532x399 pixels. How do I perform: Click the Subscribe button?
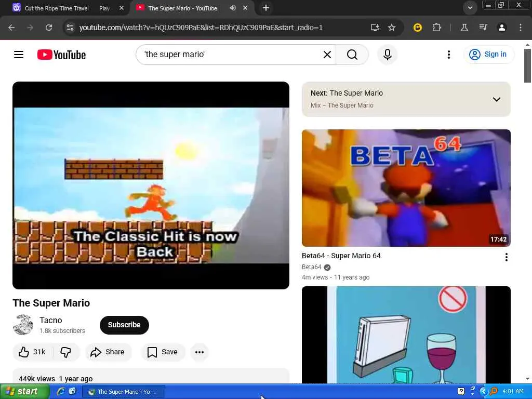click(x=124, y=325)
